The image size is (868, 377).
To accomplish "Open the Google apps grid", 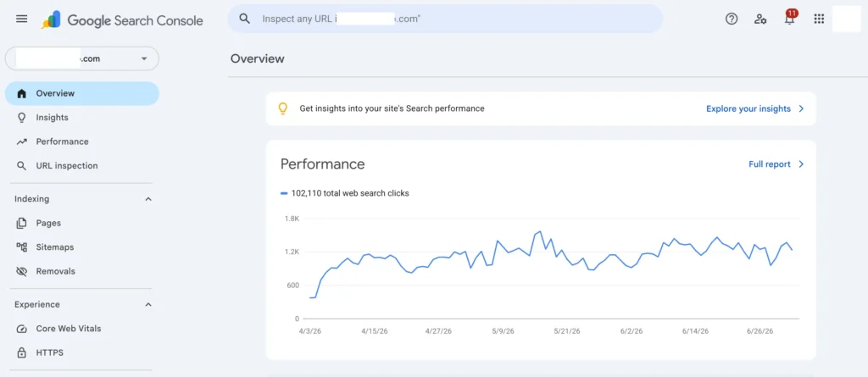I will click(819, 19).
